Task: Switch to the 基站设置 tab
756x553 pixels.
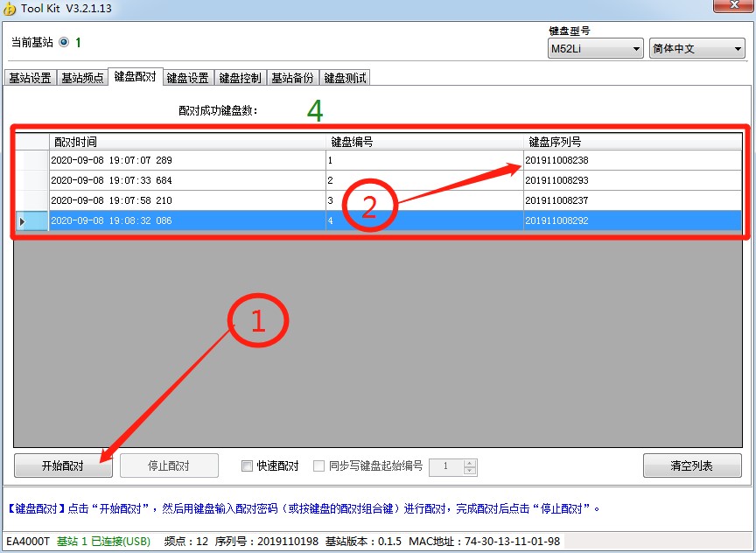Action: [30, 78]
